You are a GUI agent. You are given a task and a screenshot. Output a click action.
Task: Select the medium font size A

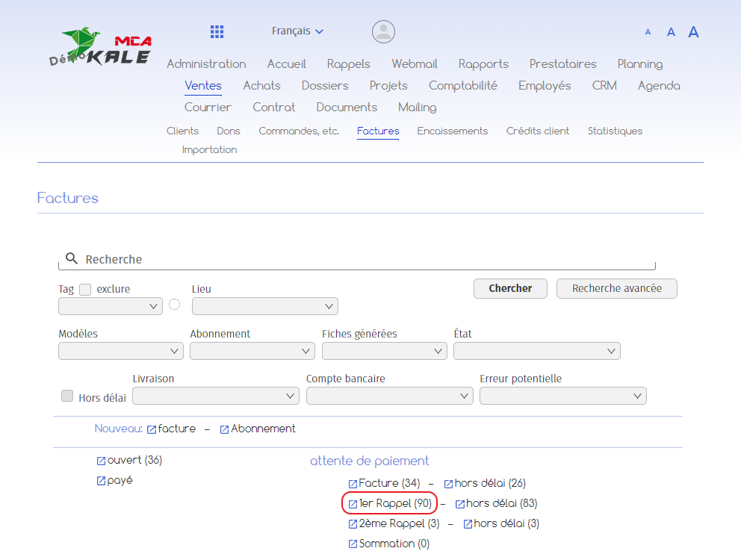click(x=671, y=32)
